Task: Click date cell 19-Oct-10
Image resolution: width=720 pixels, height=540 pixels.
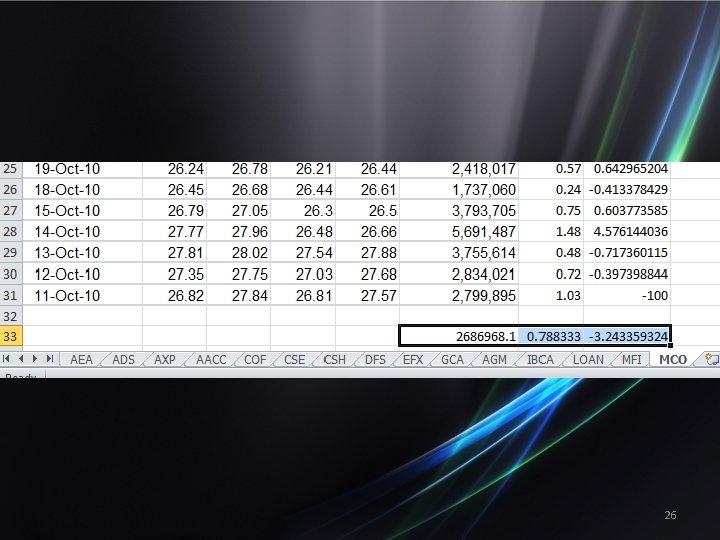Action: tap(83, 169)
